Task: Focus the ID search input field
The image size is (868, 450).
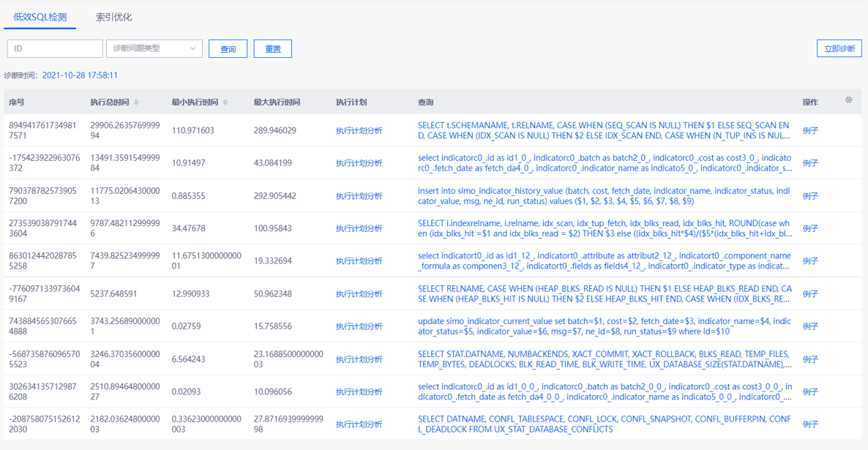Action: (55, 48)
